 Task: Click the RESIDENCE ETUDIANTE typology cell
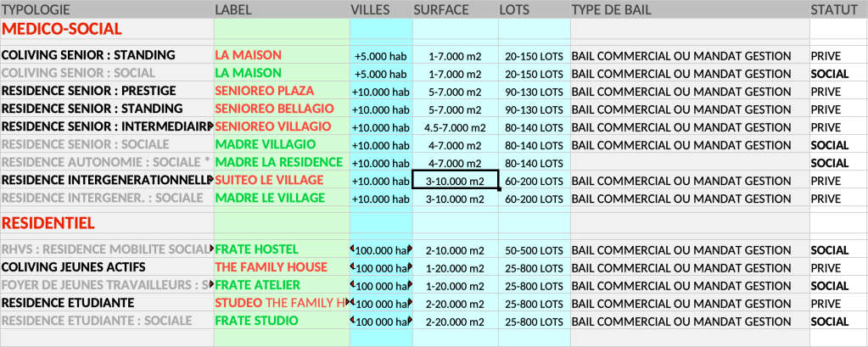69,303
